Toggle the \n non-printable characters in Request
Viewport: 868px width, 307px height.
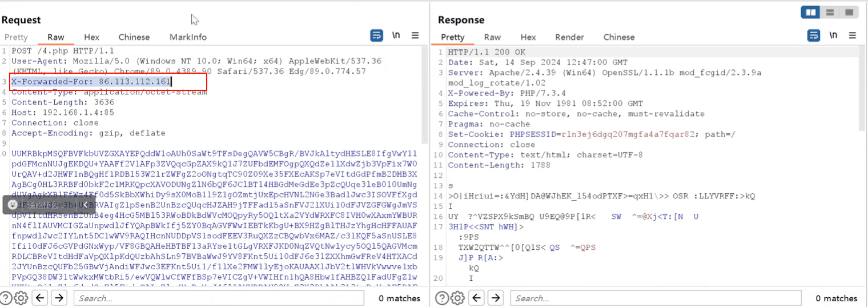(x=396, y=35)
